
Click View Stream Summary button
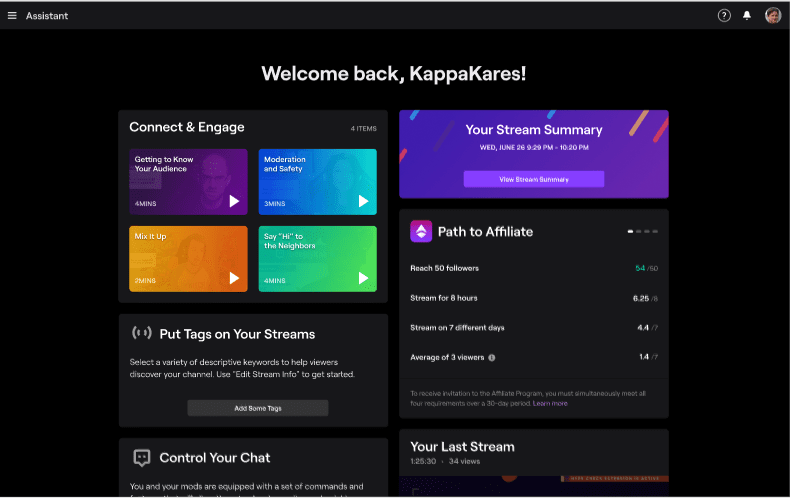point(534,179)
